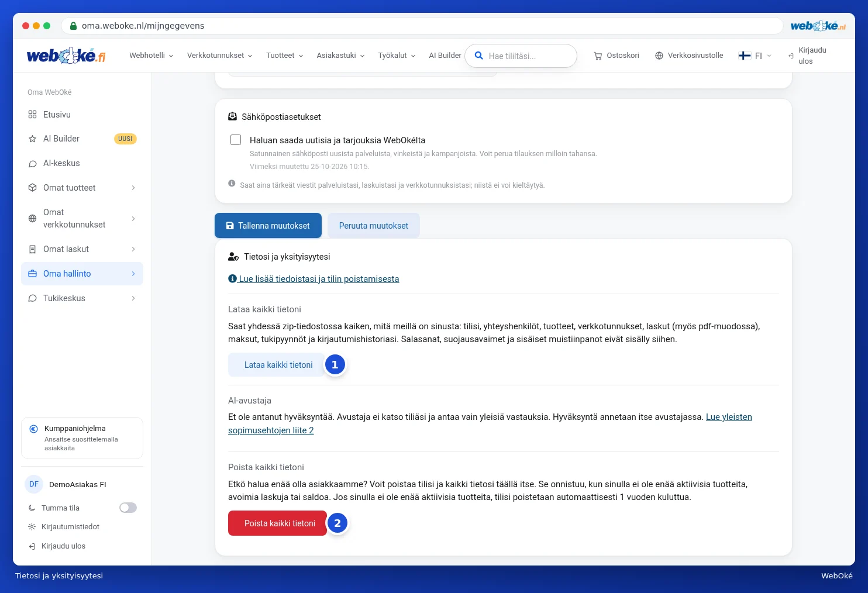Click the globe icon beside Verkkosivustolle

659,56
